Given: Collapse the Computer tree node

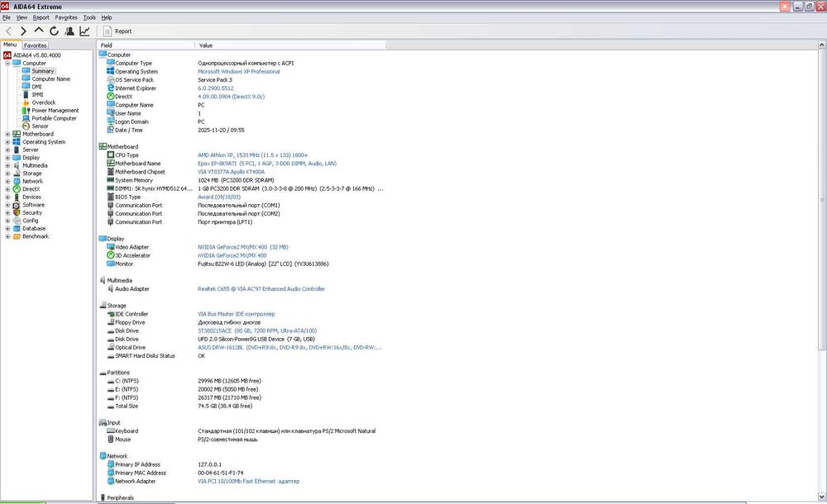Looking at the screenshot, I should point(8,64).
